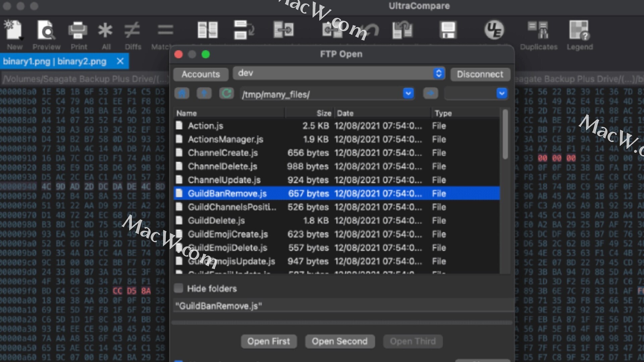Open Find Duplicates tool
Image resolution: width=644 pixels, height=362 pixels.
click(538, 30)
